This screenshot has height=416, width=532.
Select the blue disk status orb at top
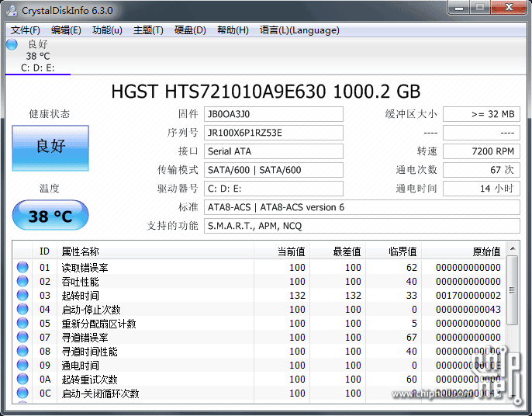(x=12, y=44)
